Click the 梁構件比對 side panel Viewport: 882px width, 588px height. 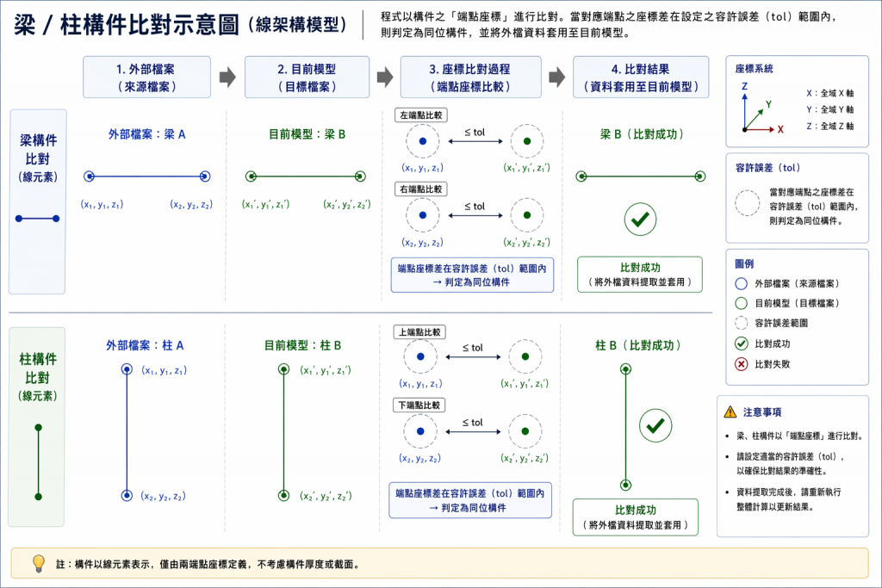(x=37, y=201)
